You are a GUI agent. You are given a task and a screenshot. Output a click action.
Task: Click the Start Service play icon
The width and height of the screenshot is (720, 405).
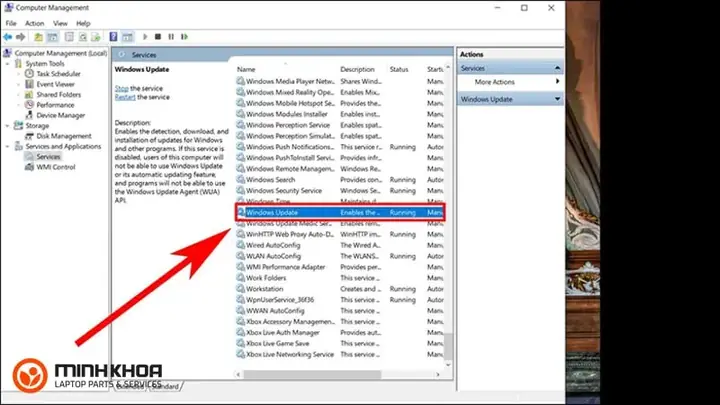pos(145,37)
